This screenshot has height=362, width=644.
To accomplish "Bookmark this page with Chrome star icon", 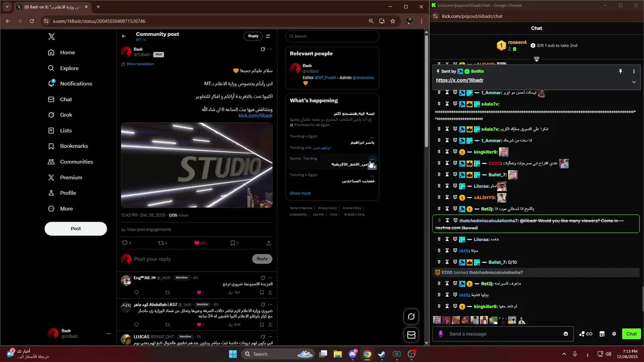I will point(393,21).
